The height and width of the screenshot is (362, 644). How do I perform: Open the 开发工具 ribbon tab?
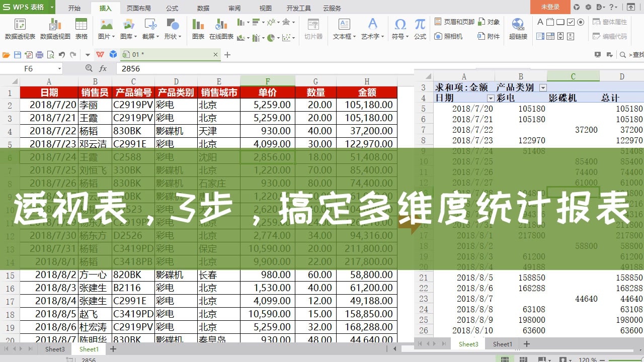coord(299,8)
